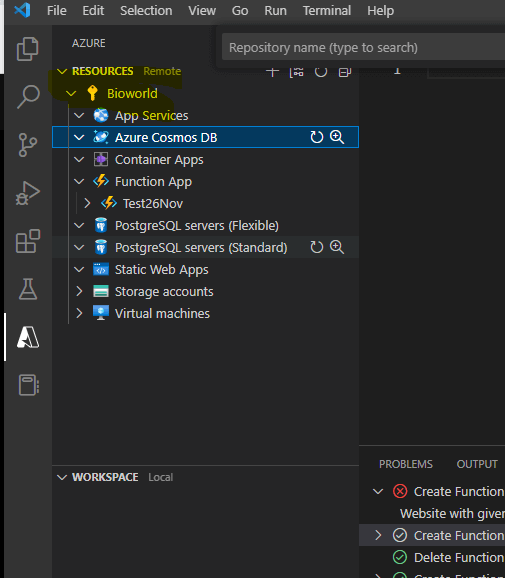This screenshot has height=578, width=505.
Task: Select the Test26Nov tree item label
Action: click(153, 203)
